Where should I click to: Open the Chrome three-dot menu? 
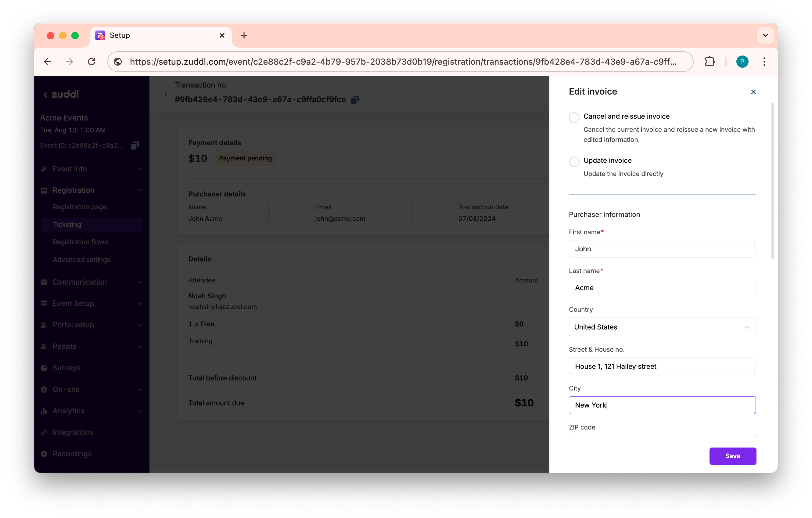[764, 61]
